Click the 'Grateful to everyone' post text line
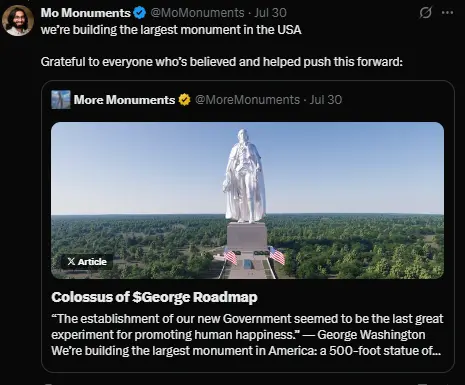Screen dimensions: 465x385 pyautogui.click(x=222, y=62)
